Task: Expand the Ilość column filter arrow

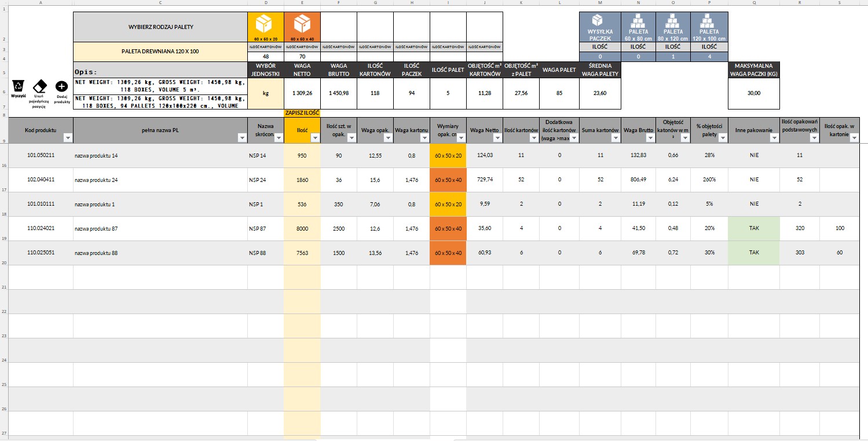Action: tap(314, 138)
